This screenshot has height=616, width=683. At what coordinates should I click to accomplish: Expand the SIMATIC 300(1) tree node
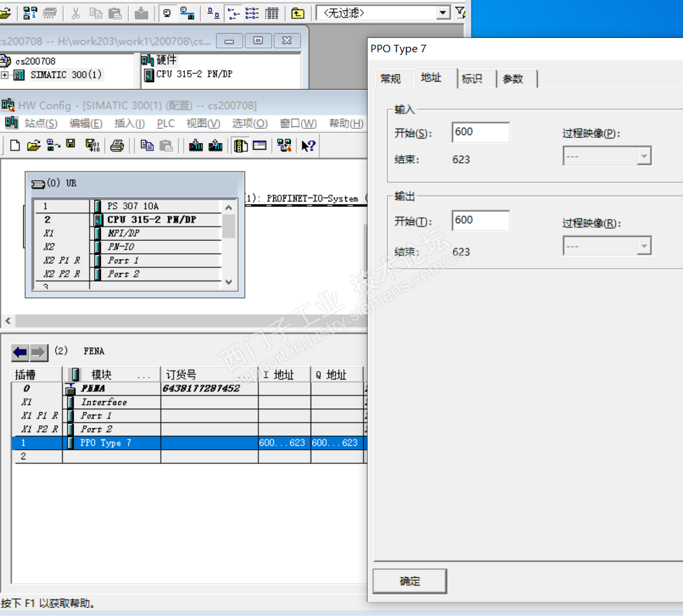(4, 75)
